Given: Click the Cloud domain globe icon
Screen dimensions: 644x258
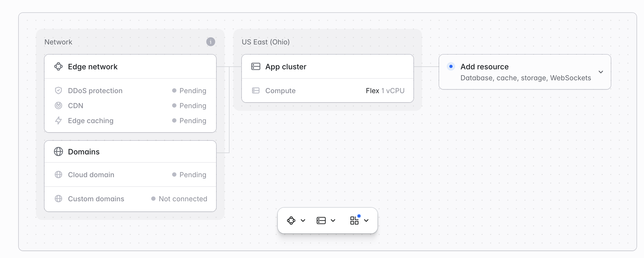Looking at the screenshot, I should 58,174.
